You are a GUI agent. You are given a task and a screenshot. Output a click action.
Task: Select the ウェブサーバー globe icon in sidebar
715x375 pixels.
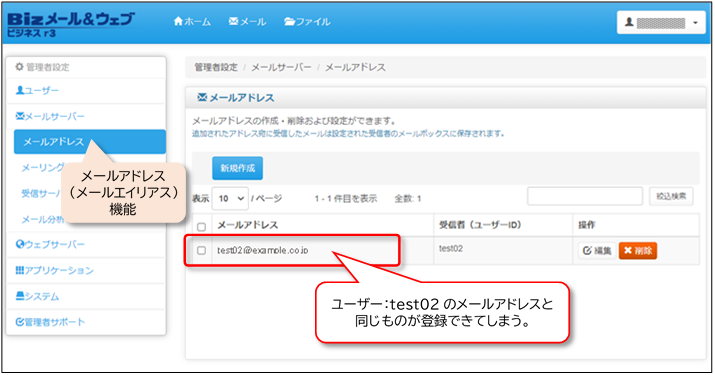click(20, 244)
